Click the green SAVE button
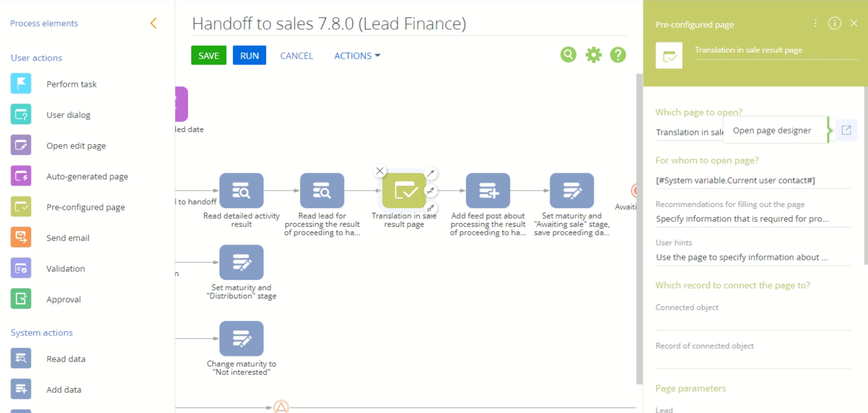Viewport: 868px width, 413px height. coord(209,55)
